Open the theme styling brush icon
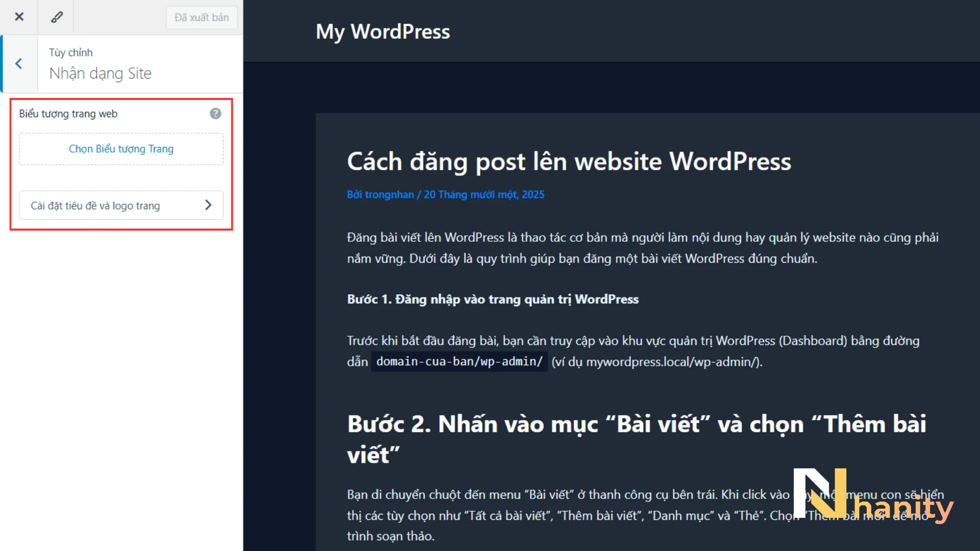The height and width of the screenshot is (551, 980). 57,17
